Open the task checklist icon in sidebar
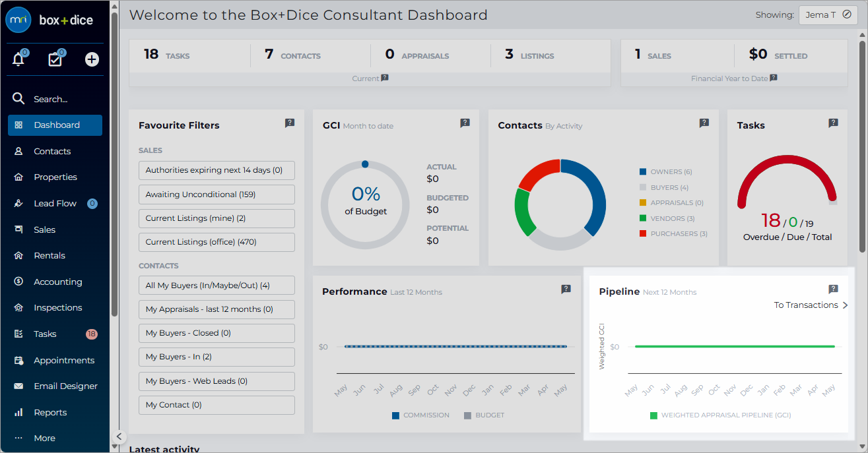The height and width of the screenshot is (453, 868). (55, 59)
